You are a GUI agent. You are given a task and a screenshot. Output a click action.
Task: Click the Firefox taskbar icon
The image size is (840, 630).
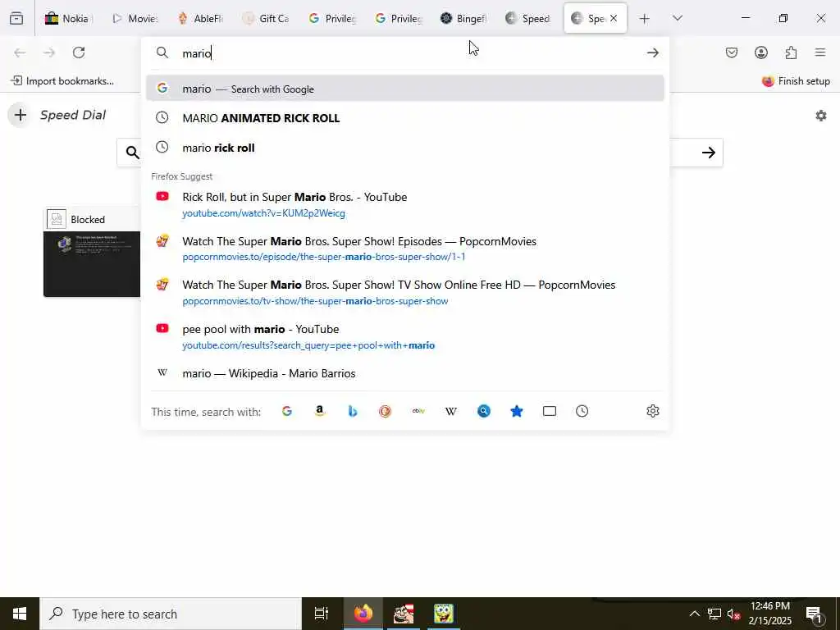tap(363, 614)
